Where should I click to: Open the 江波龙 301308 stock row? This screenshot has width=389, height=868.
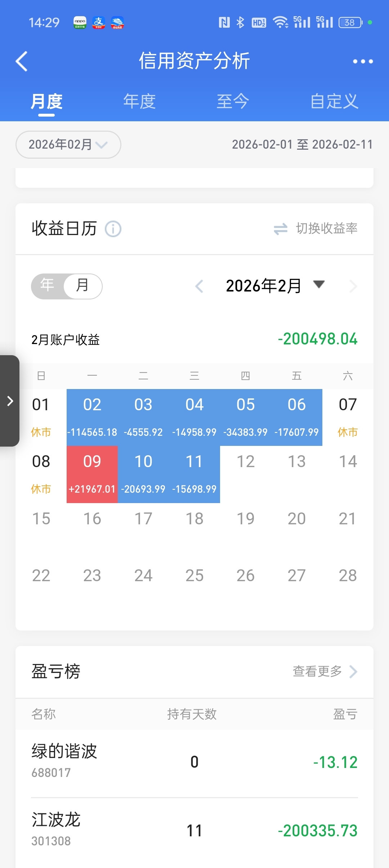(194, 831)
